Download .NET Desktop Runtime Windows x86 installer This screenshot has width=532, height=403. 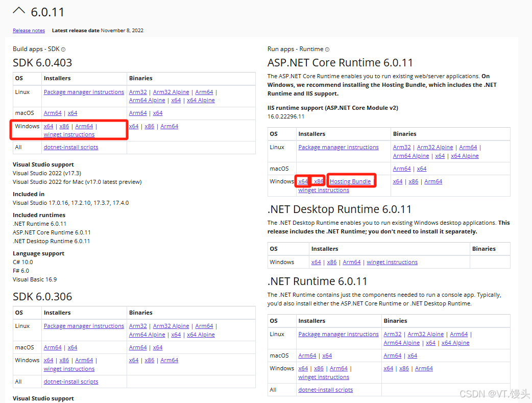coord(332,262)
